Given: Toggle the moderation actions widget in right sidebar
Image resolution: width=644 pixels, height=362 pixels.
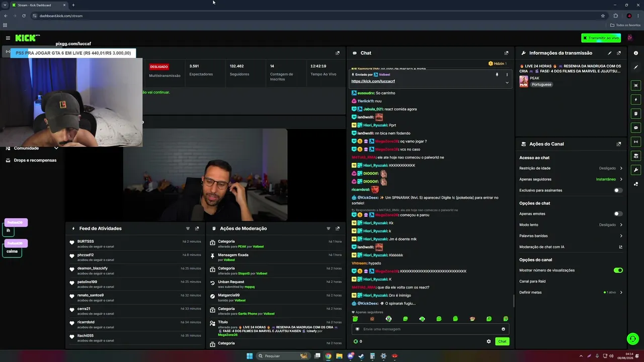Looking at the screenshot, I should (636, 114).
